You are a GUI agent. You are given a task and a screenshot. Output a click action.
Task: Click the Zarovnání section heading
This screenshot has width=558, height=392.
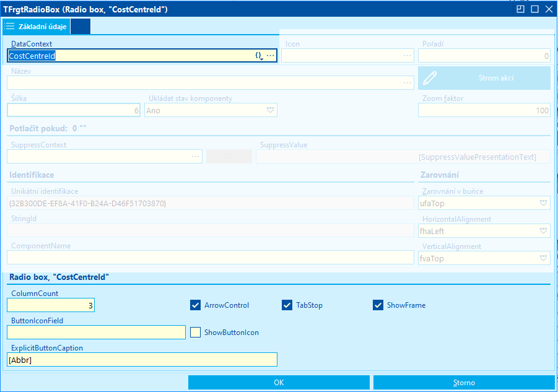coord(440,175)
